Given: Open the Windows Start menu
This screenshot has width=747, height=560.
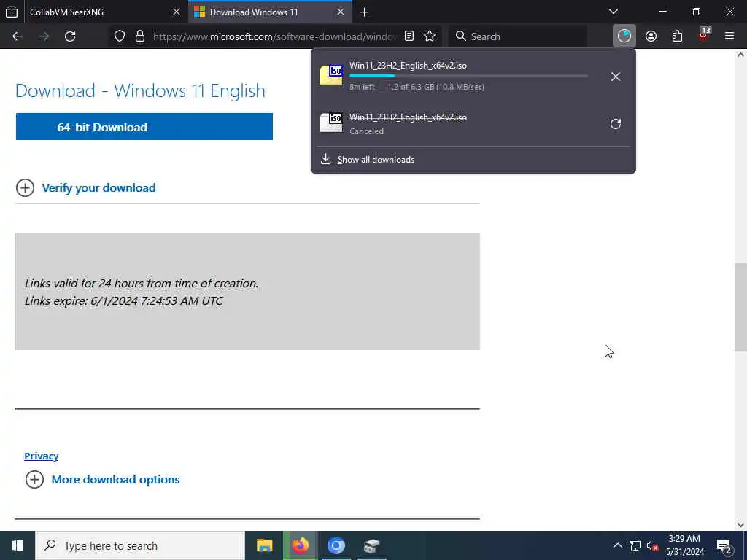Looking at the screenshot, I should click(x=18, y=545).
